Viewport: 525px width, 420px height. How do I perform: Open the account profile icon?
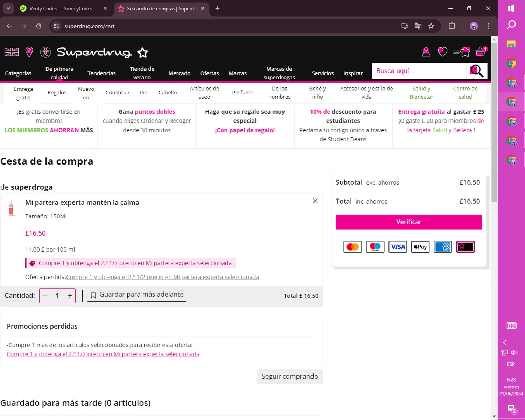pyautogui.click(x=426, y=52)
